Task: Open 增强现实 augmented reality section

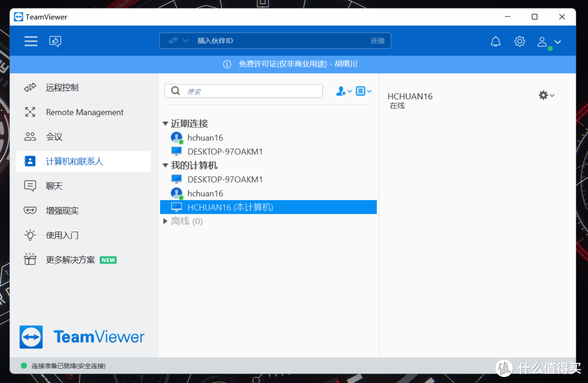Action: [x=84, y=210]
